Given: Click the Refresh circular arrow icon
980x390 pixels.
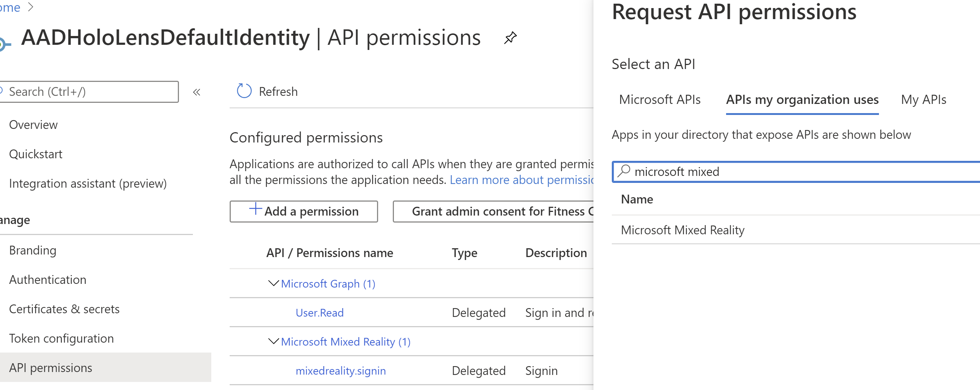Looking at the screenshot, I should tap(244, 91).
